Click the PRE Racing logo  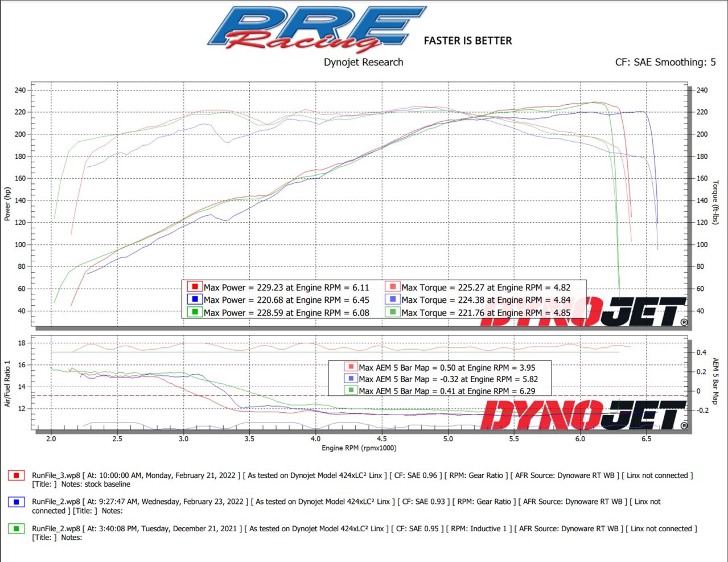(317, 29)
